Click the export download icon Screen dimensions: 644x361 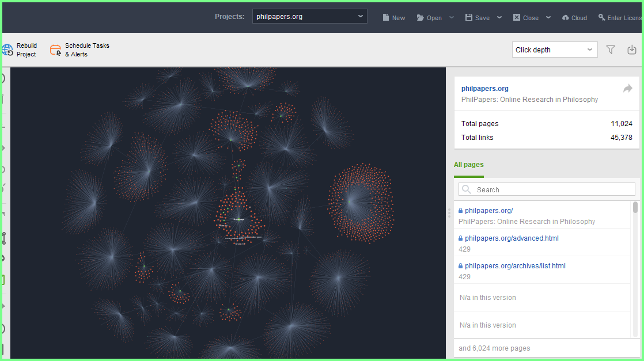tap(632, 50)
